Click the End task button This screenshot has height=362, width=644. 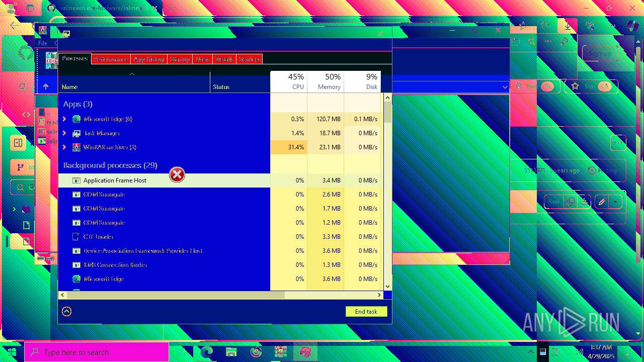[366, 311]
